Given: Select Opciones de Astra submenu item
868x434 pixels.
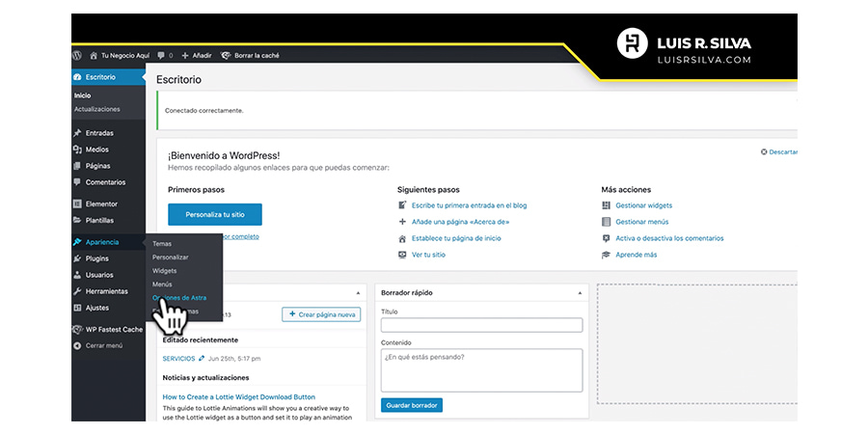Looking at the screenshot, I should (179, 298).
